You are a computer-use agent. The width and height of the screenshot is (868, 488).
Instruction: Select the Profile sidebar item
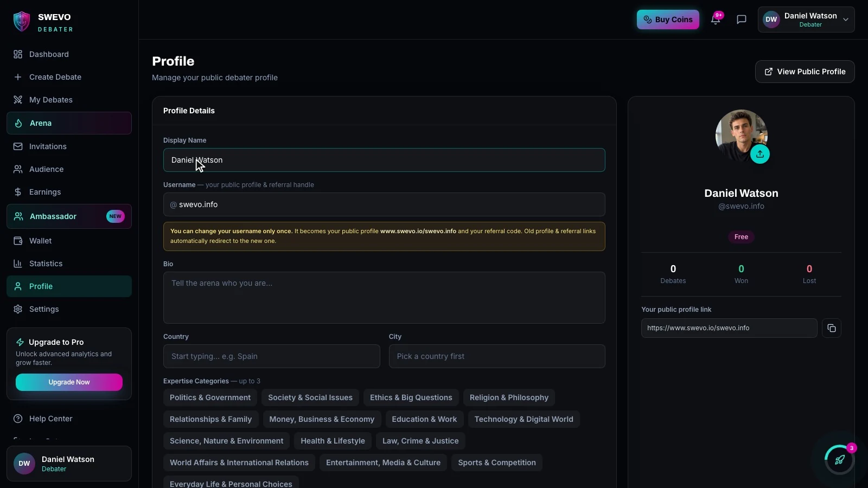click(69, 286)
